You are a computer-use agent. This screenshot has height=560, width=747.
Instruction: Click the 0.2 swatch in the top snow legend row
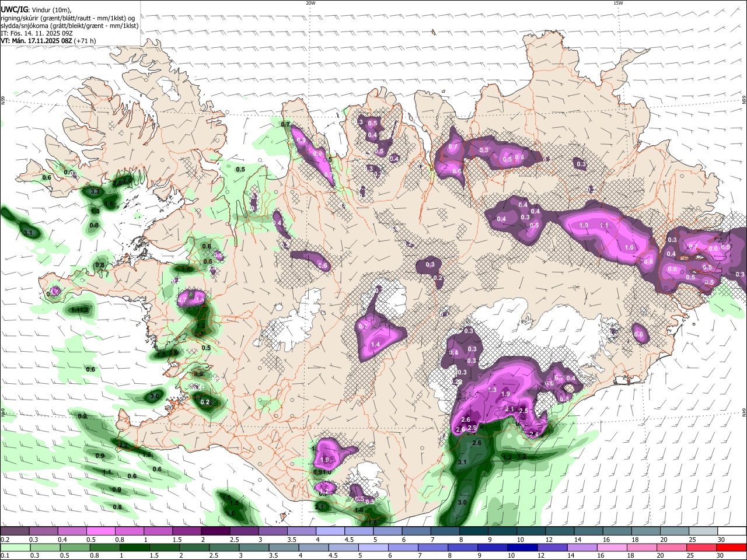[15, 531]
